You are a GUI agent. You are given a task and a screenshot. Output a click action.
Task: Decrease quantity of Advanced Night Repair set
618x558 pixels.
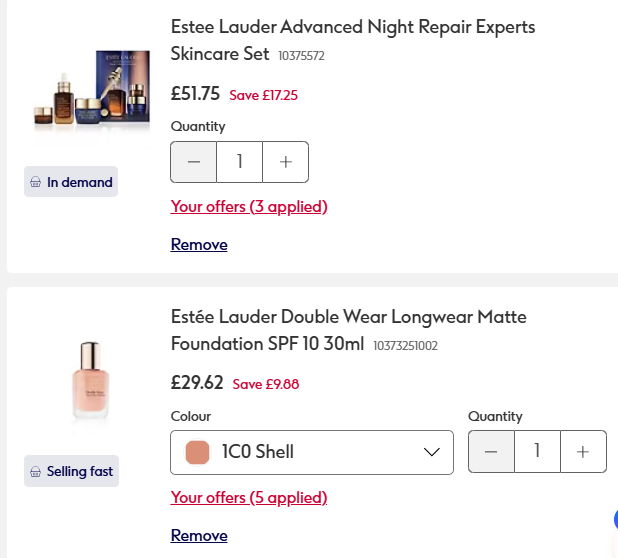(x=194, y=162)
